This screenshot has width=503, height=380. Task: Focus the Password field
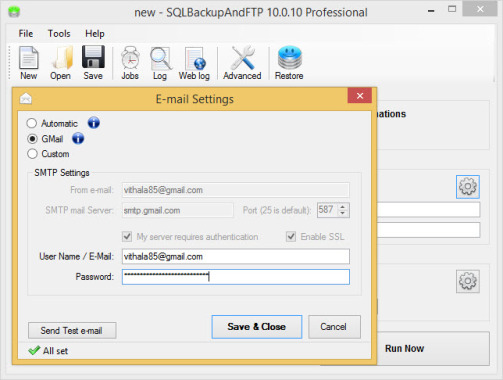236,277
